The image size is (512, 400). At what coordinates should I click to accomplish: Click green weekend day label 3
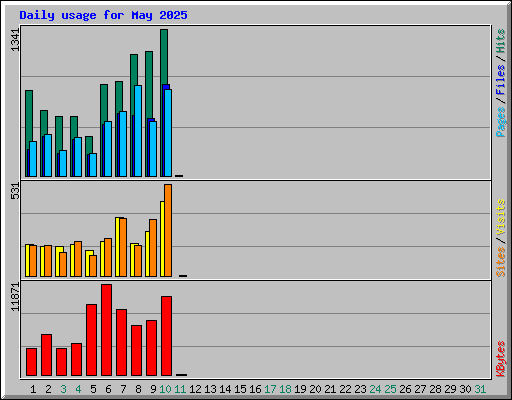click(x=63, y=389)
